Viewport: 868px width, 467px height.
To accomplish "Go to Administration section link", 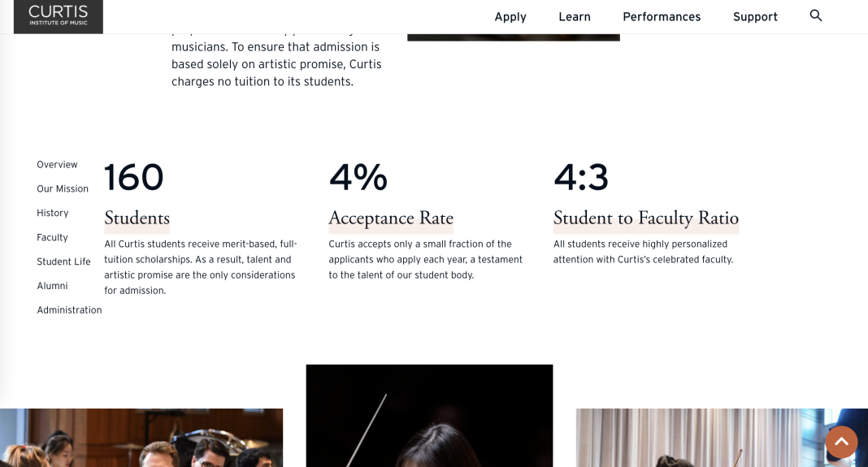I will [69, 310].
